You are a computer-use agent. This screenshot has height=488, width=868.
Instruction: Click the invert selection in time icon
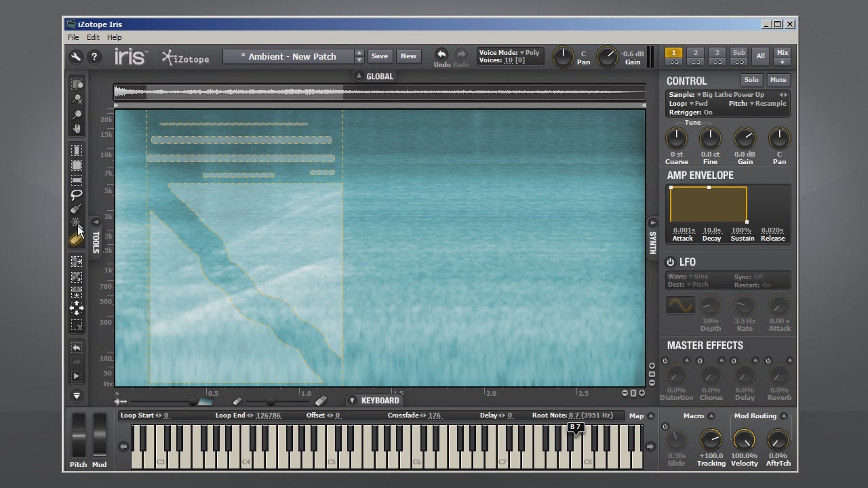(77, 262)
